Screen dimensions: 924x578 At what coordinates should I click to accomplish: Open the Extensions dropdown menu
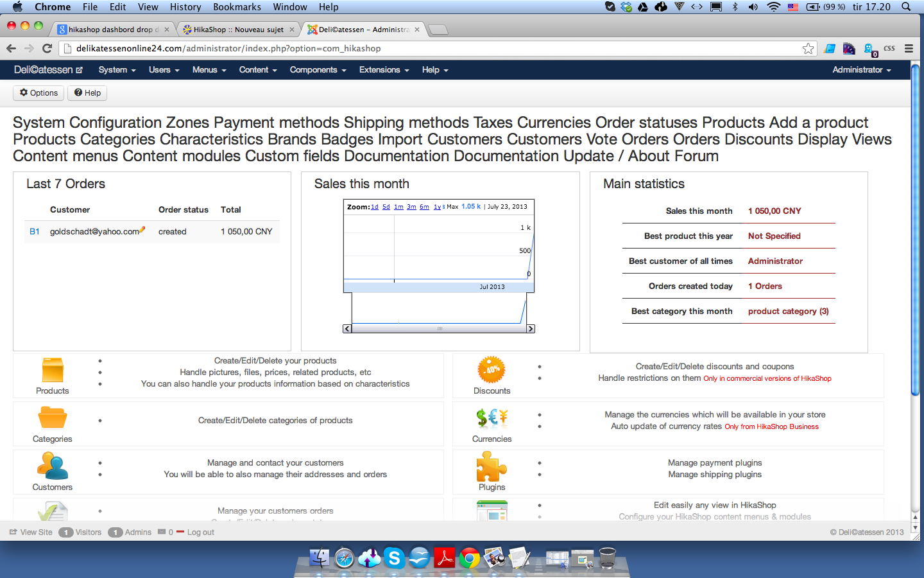point(384,70)
